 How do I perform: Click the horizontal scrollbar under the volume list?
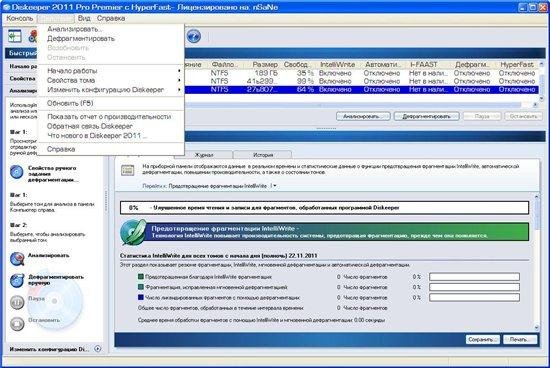(x=353, y=105)
